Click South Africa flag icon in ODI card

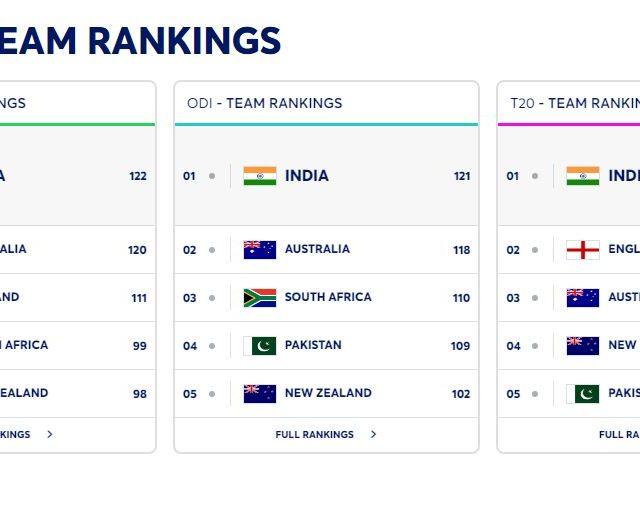(x=260, y=297)
